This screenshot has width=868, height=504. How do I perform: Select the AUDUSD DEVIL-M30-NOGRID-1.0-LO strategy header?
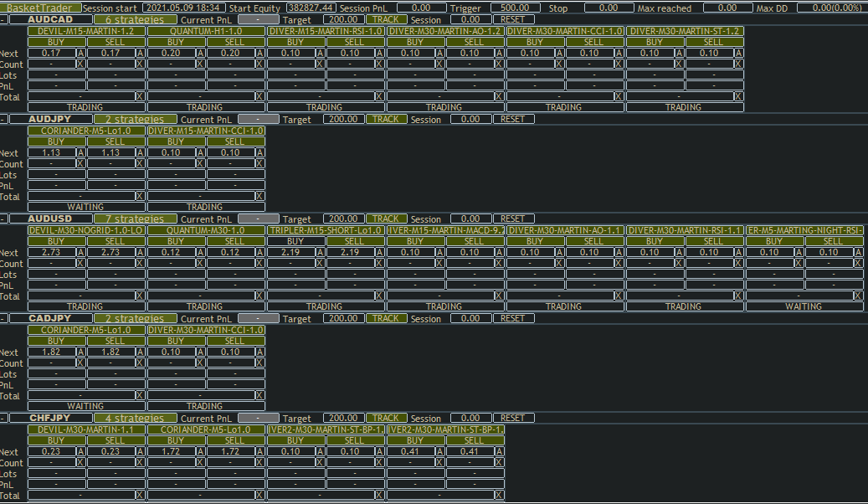(x=86, y=230)
